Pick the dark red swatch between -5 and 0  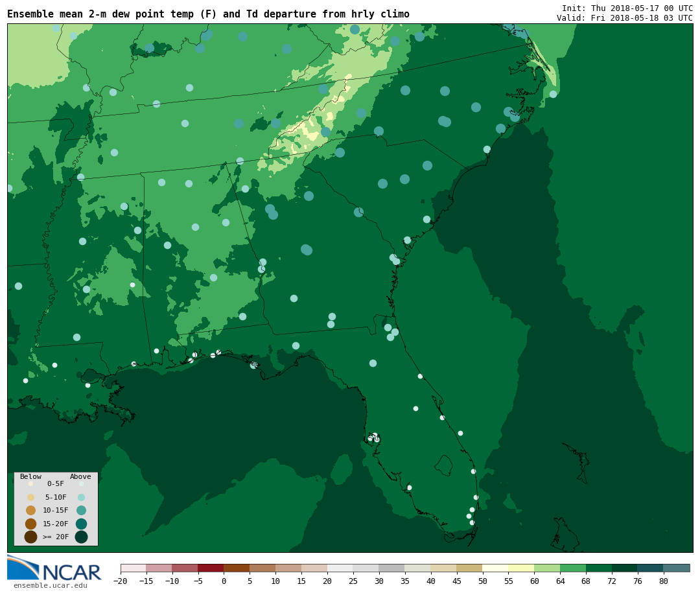(211, 568)
